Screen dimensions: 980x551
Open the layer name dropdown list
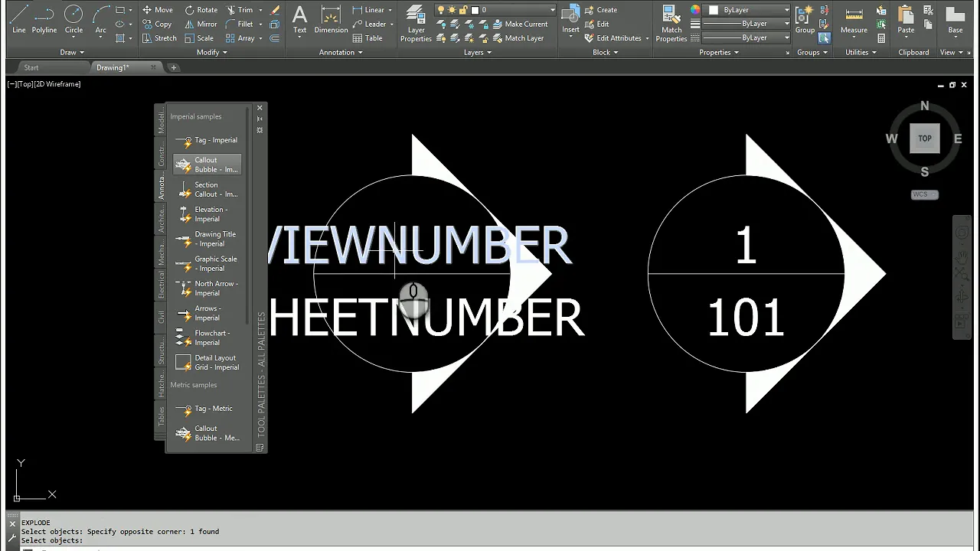[x=552, y=10]
